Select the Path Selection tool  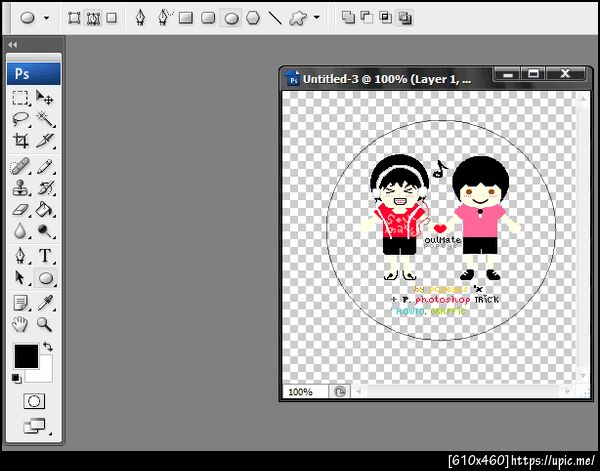pyautogui.click(x=20, y=278)
